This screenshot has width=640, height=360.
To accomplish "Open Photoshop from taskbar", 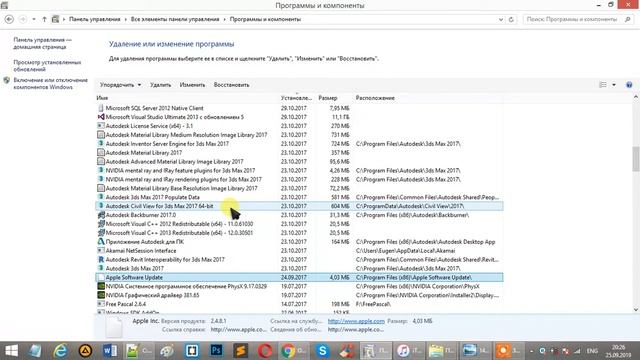I will coord(216,351).
